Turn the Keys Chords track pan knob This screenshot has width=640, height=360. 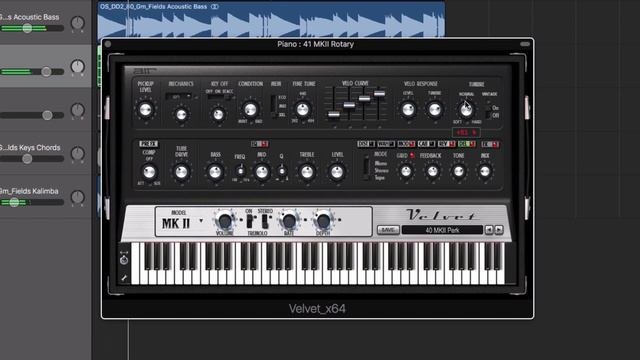coord(78,153)
